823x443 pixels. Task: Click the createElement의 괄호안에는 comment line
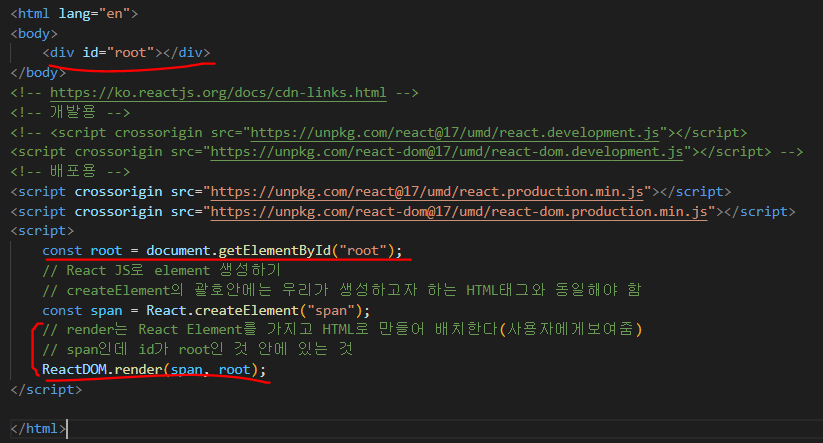pyautogui.click(x=342, y=290)
